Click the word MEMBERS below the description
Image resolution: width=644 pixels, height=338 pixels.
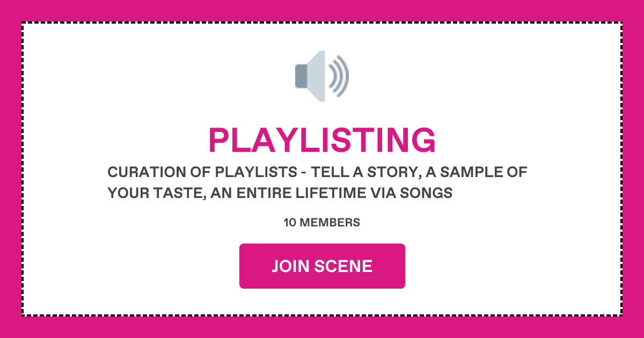[x=329, y=223]
